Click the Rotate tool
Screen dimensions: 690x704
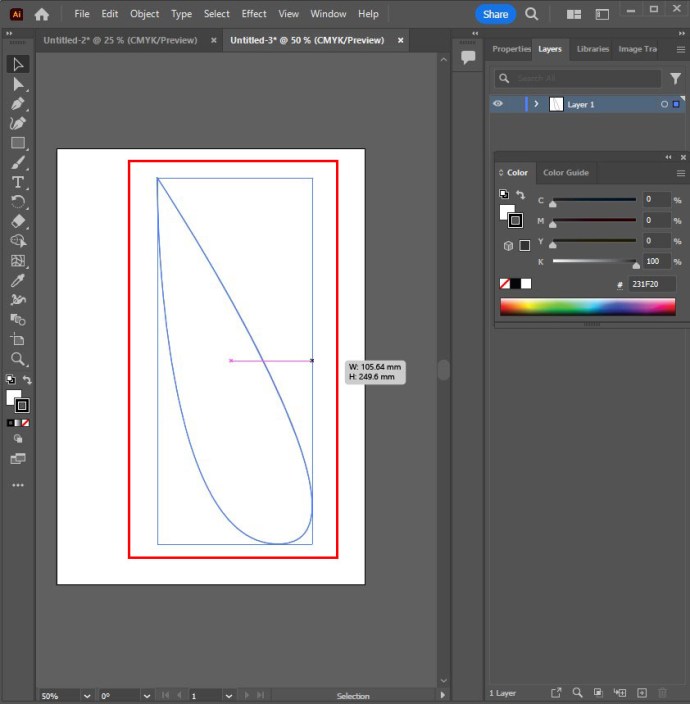18,202
